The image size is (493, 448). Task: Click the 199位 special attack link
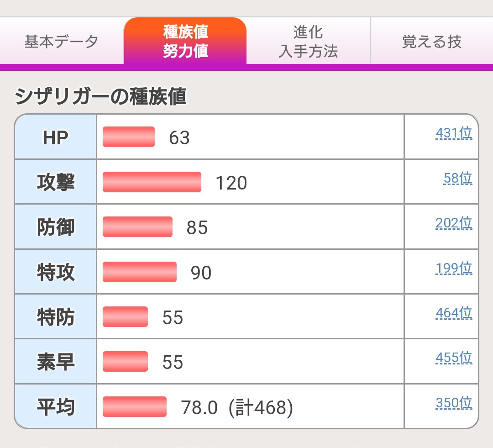454,268
